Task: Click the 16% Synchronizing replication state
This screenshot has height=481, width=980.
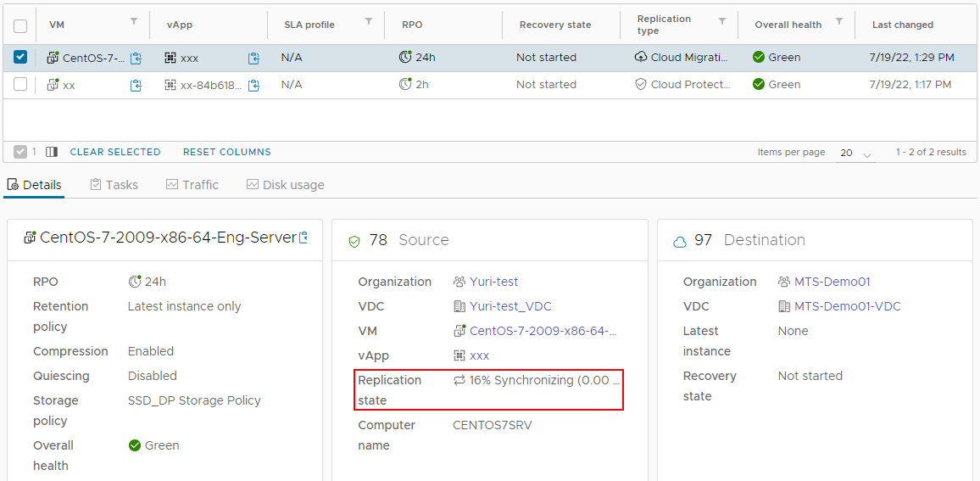Action: pos(536,380)
